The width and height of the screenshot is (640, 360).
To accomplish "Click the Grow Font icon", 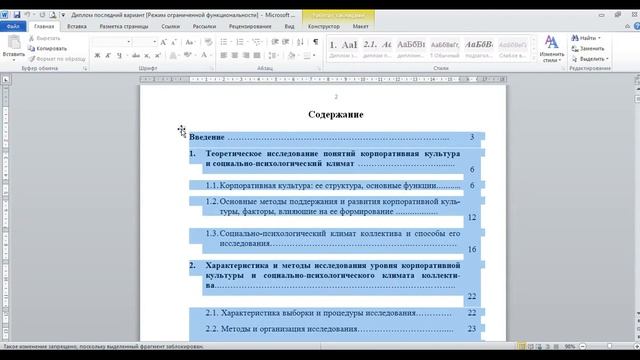I will click(163, 42).
